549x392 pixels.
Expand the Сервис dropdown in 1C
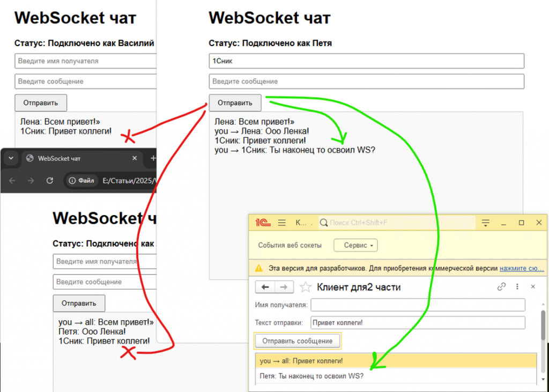[356, 245]
